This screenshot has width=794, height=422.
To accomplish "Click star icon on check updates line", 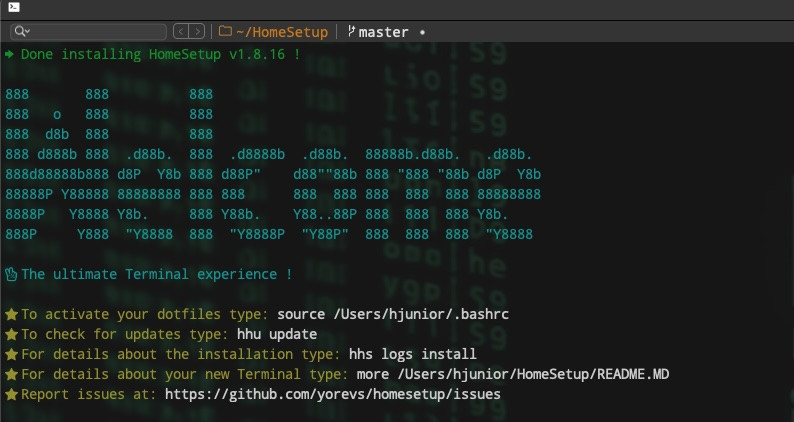I will [x=11, y=334].
